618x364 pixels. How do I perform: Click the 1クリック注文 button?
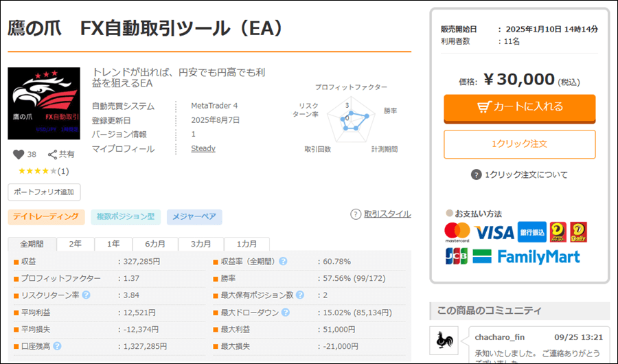coord(520,144)
